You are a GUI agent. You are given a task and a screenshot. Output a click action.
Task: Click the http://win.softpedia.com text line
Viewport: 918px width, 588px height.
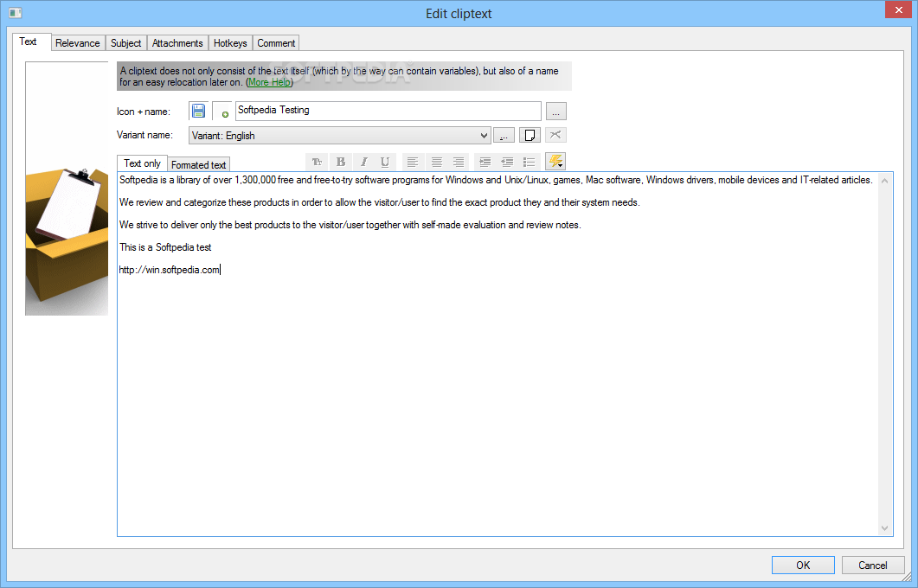pyautogui.click(x=170, y=270)
